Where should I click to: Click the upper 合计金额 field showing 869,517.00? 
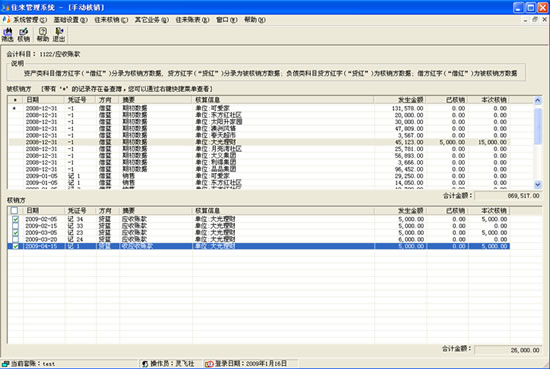508,196
